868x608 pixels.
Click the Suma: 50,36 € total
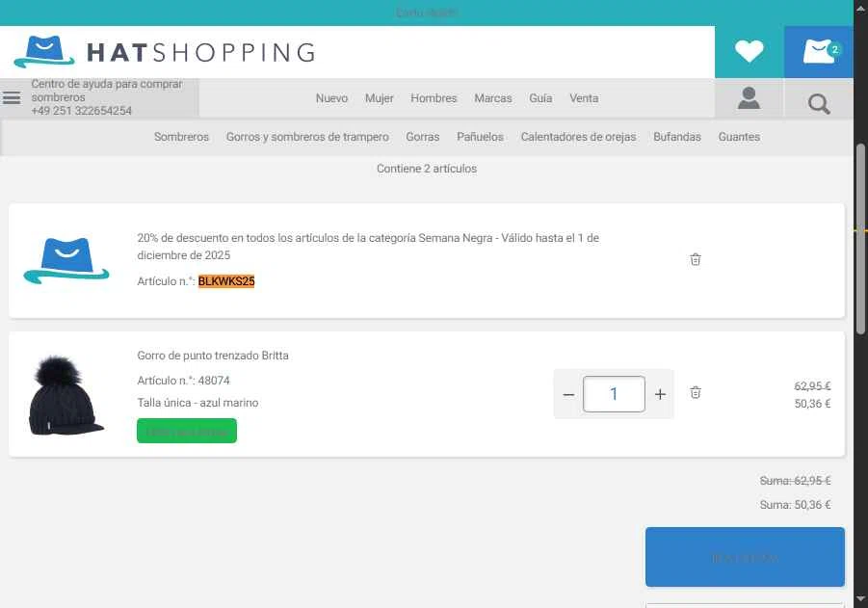795,505
